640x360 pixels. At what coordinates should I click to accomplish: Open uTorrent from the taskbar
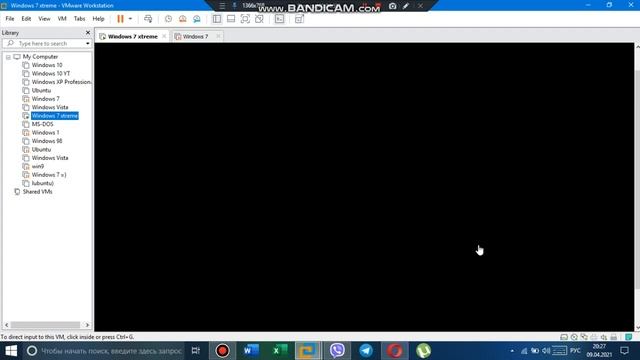(x=423, y=351)
